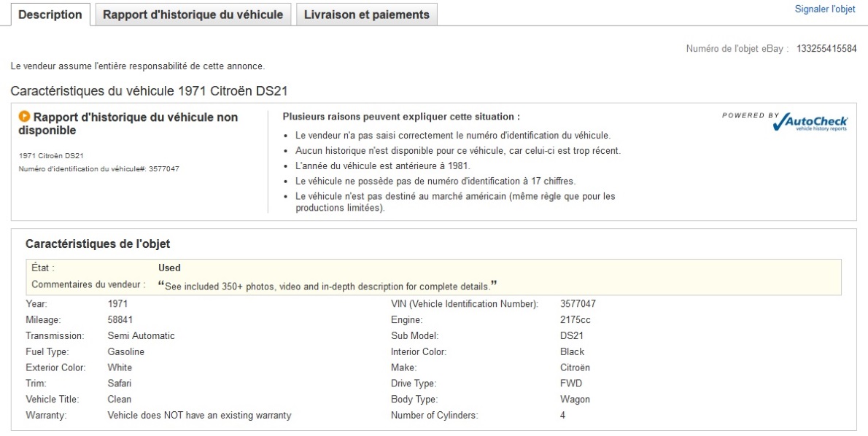Screen dimensions: 868x436
Task: Switch to Rapport d'historique du véhicule tab
Action: tap(193, 15)
